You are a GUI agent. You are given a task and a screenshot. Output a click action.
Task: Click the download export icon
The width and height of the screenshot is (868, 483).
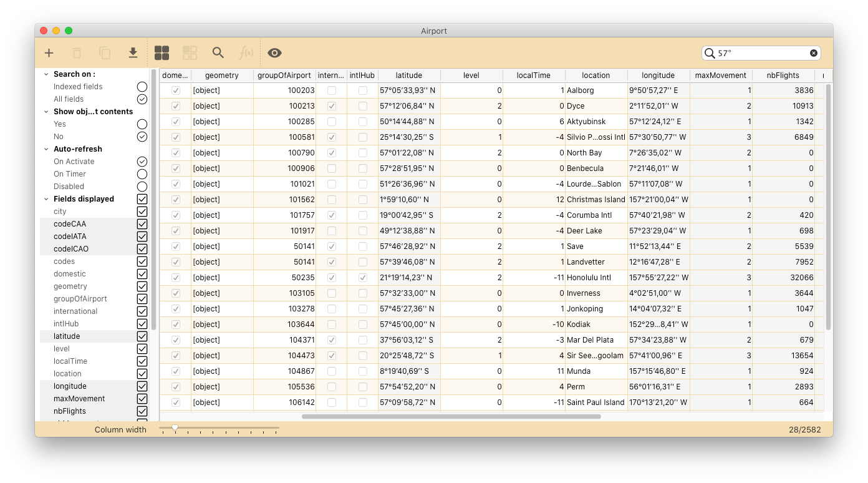point(133,53)
